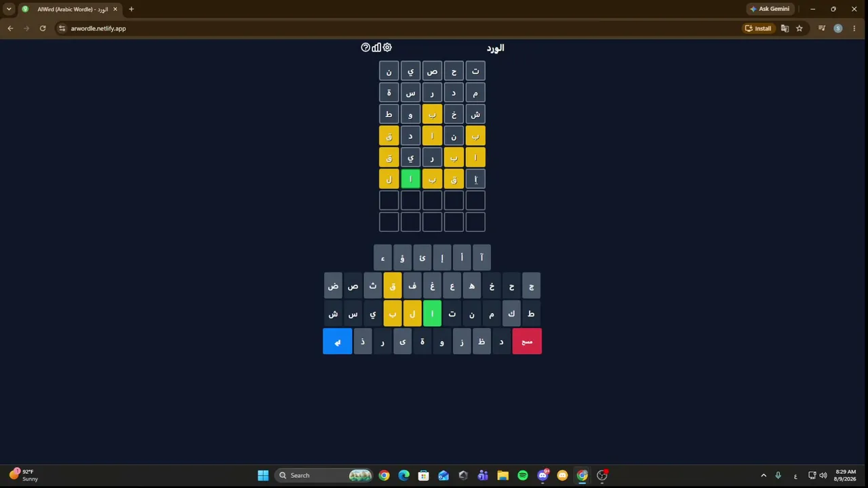Close the AlWird tab
The image size is (868, 488).
(115, 9)
